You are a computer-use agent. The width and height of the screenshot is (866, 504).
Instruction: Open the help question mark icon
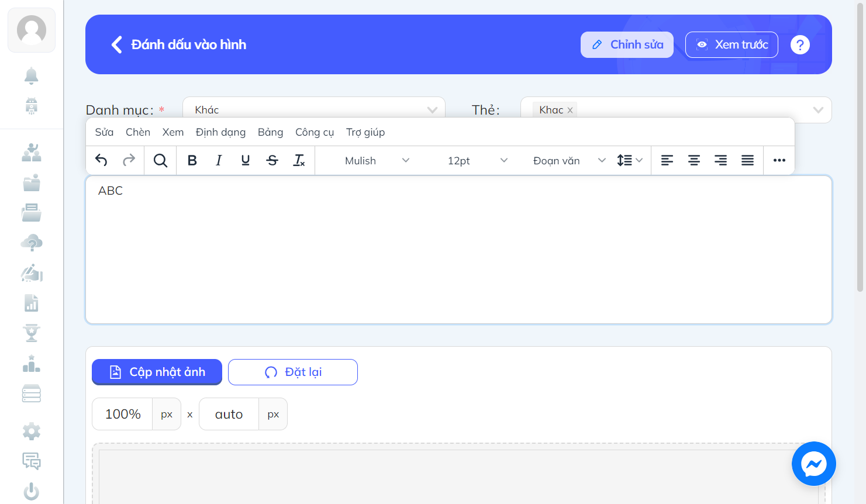pyautogui.click(x=800, y=44)
